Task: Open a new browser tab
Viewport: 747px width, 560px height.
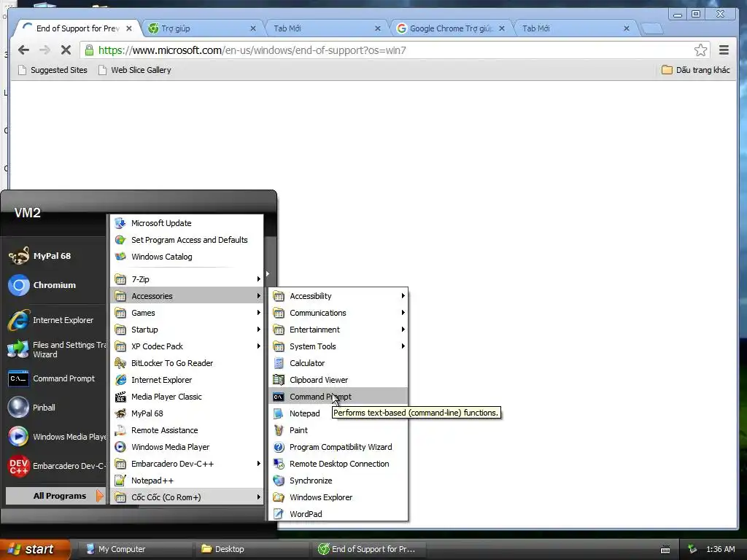Action: pos(652,29)
